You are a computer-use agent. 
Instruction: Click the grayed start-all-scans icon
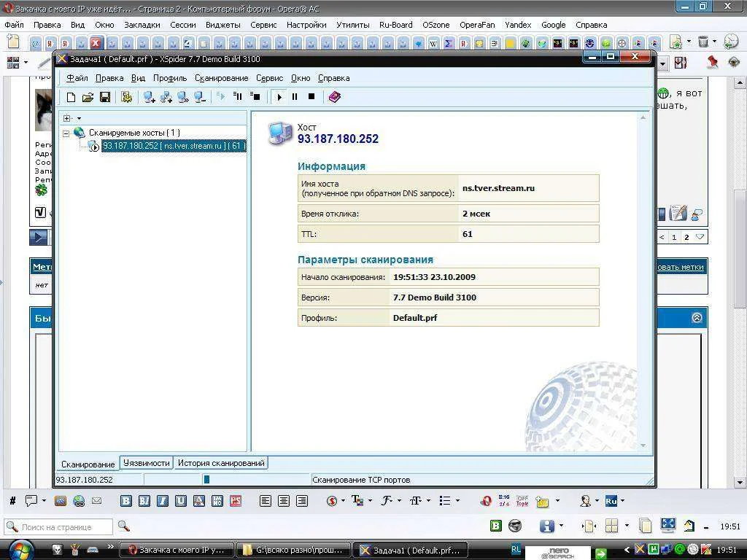coord(220,96)
